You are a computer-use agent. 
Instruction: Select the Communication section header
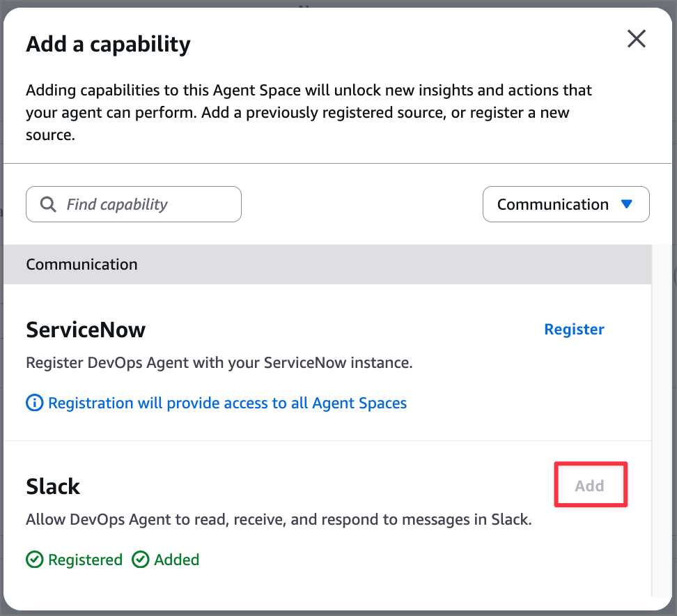[81, 264]
